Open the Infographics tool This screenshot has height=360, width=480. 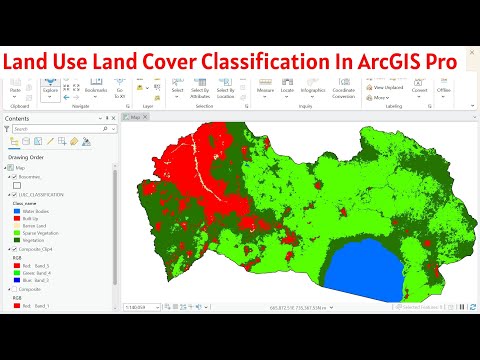313,88
